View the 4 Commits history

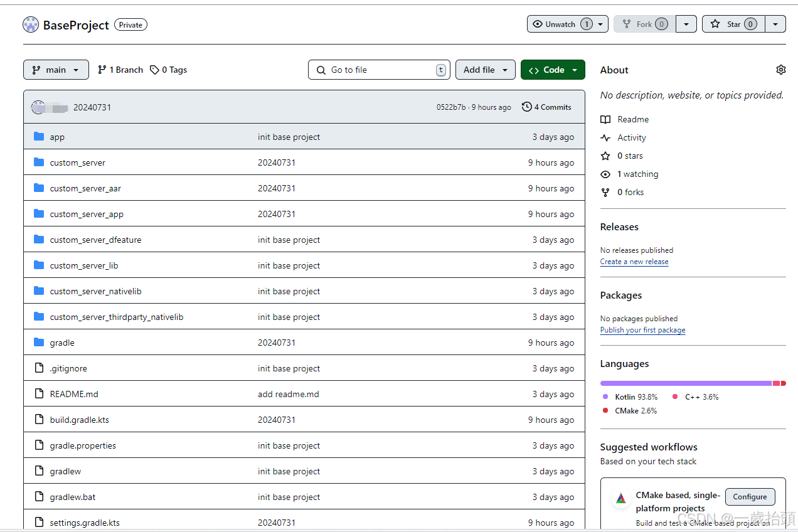coord(546,107)
